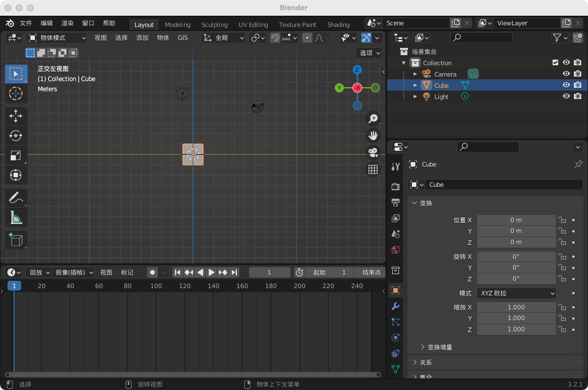This screenshot has width=588, height=390.
Task: Switch perspective/orthographic via grid icon
Action: click(x=372, y=169)
